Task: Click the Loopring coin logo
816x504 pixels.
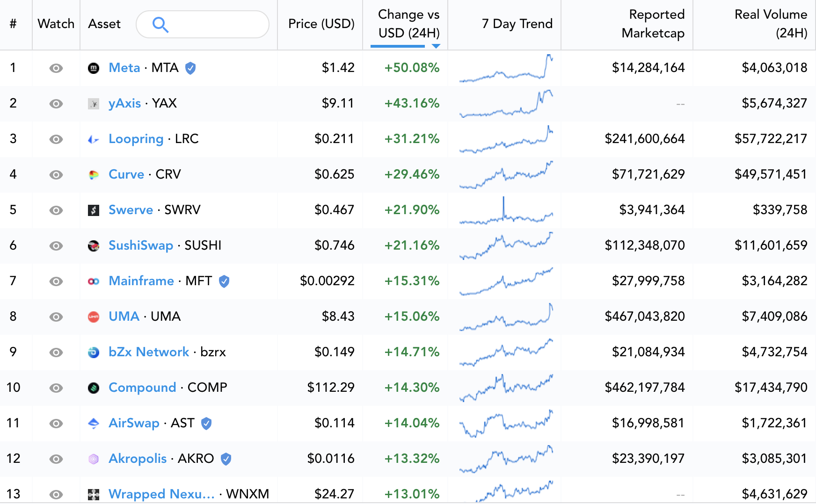Action: (x=94, y=139)
